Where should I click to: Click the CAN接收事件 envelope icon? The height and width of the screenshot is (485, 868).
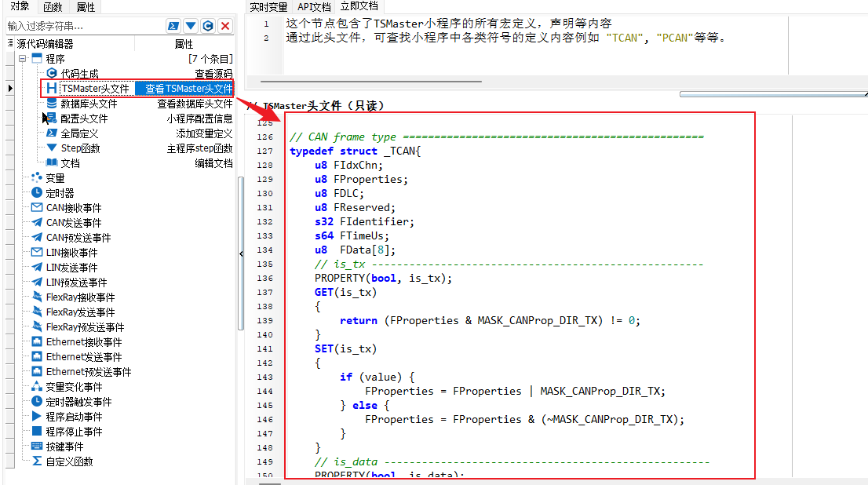coord(37,208)
